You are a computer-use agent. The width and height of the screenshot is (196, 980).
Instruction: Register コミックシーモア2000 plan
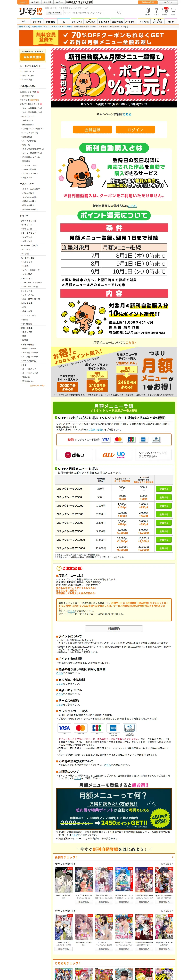164,514
